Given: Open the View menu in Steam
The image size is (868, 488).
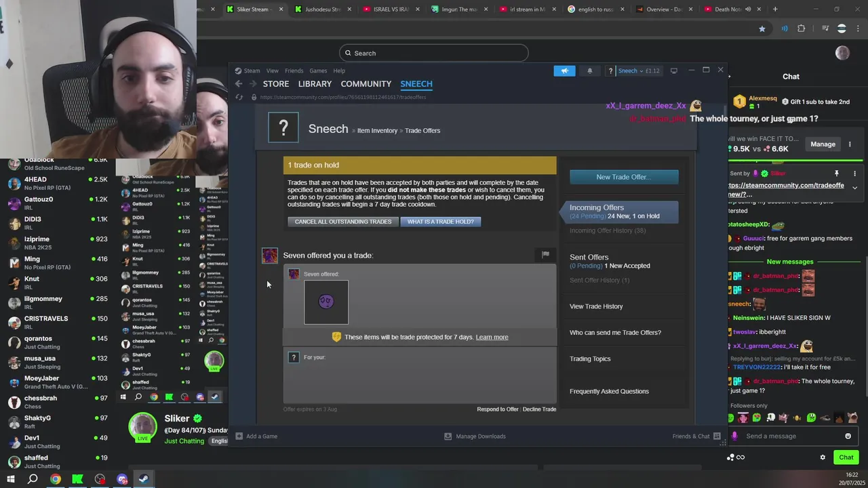Looking at the screenshot, I should 272,70.
